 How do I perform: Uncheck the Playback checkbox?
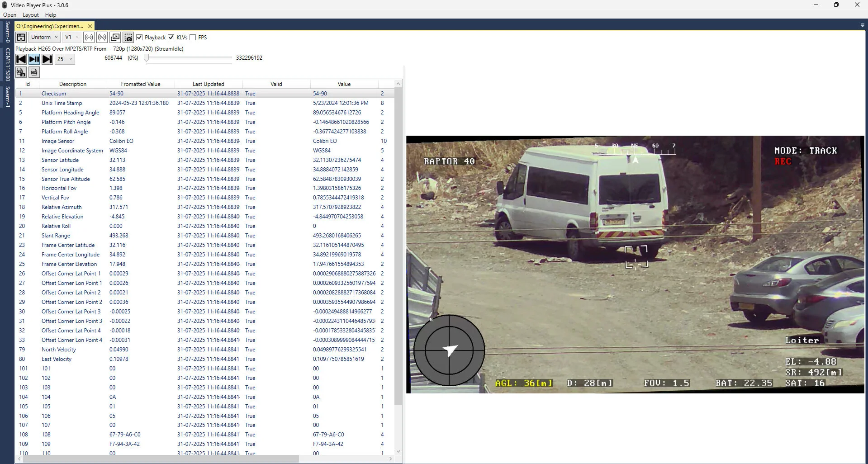140,38
